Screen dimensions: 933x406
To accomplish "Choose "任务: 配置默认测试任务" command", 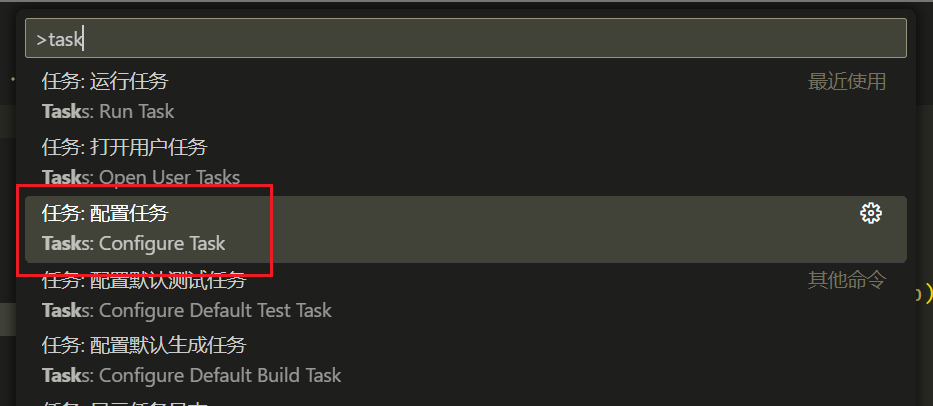I will coord(144,281).
